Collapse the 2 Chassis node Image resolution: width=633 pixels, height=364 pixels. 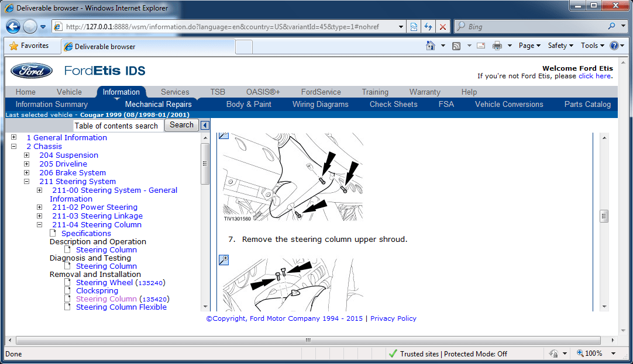click(13, 146)
